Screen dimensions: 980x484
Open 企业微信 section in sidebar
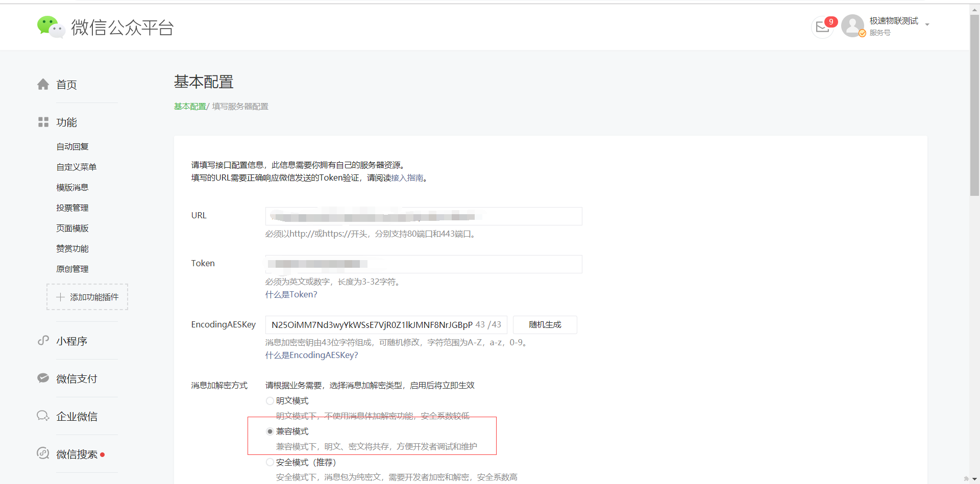click(x=77, y=416)
